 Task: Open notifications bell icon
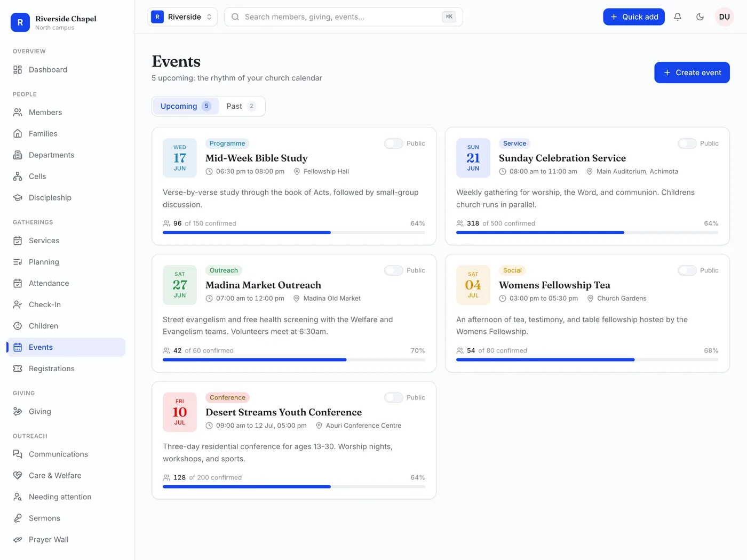[x=678, y=17]
